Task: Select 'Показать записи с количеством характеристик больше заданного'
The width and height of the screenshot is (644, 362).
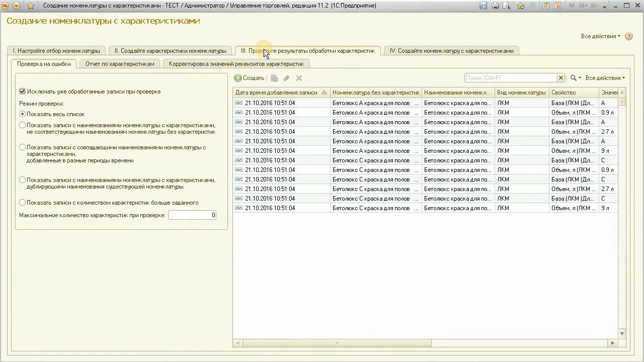Action: [x=22, y=203]
